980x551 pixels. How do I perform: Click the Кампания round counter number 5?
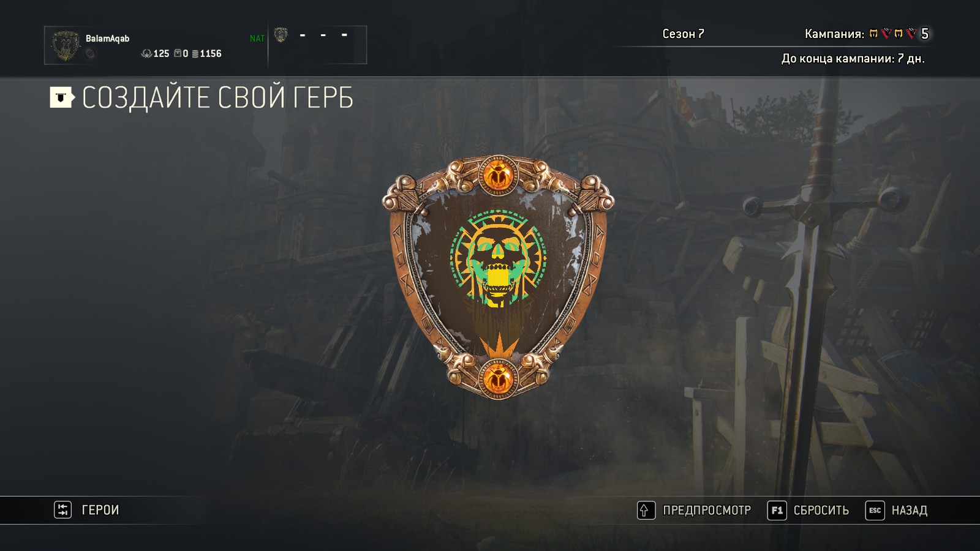coord(925,34)
